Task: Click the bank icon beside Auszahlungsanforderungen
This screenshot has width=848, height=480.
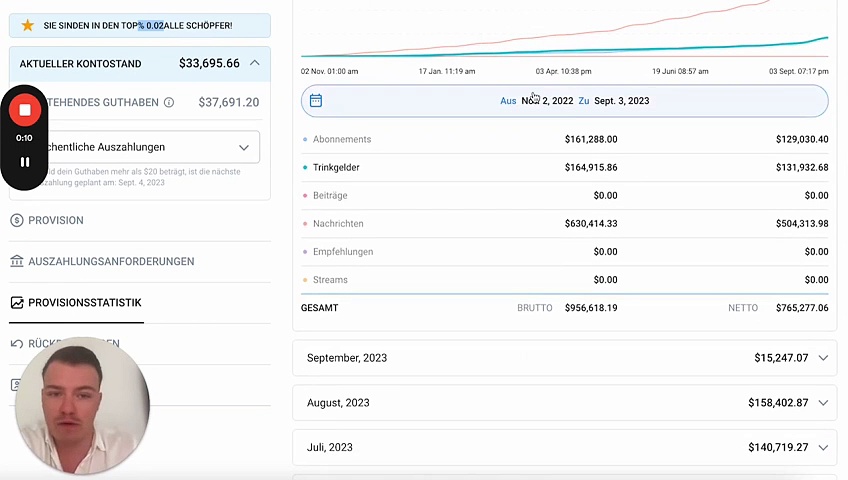Action: (x=17, y=261)
